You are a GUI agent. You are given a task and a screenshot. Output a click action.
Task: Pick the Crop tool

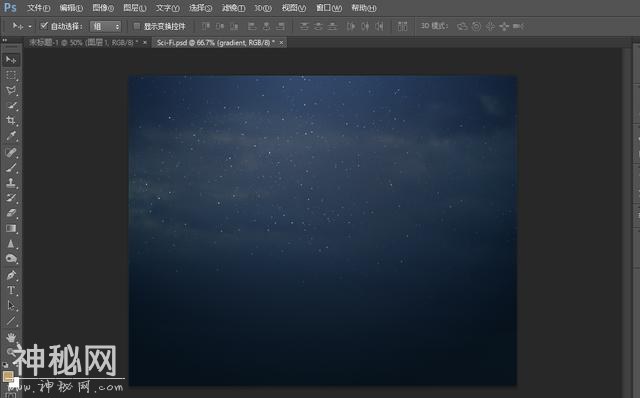[x=11, y=120]
